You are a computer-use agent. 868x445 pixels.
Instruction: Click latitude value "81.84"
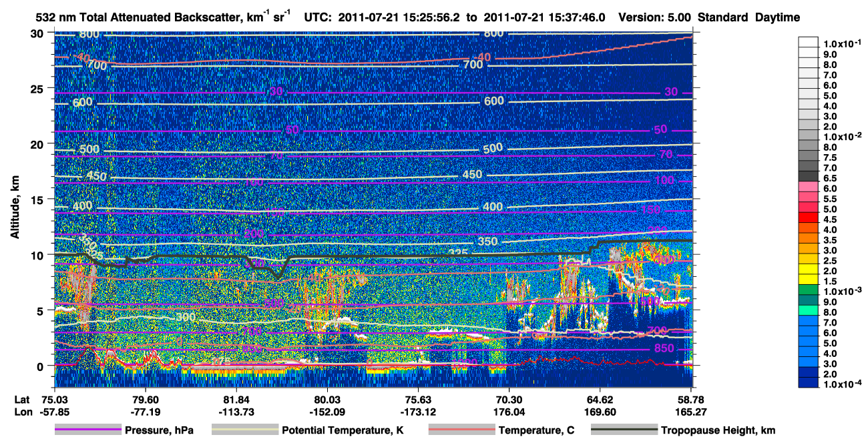(236, 399)
